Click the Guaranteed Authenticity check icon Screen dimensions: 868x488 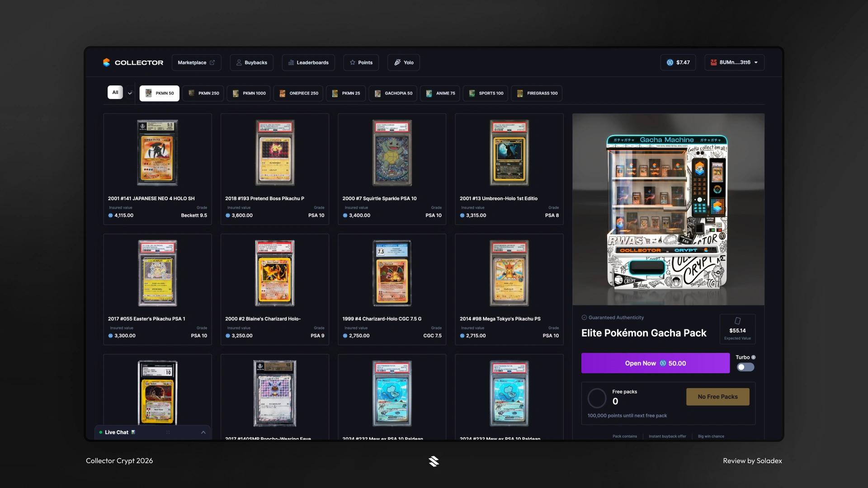584,318
